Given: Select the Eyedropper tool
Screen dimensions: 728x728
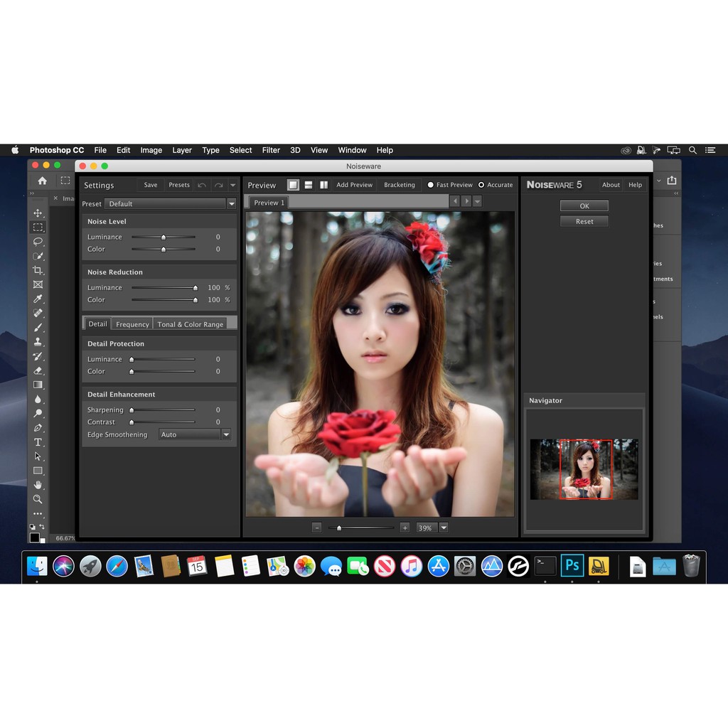Looking at the screenshot, I should (x=38, y=298).
